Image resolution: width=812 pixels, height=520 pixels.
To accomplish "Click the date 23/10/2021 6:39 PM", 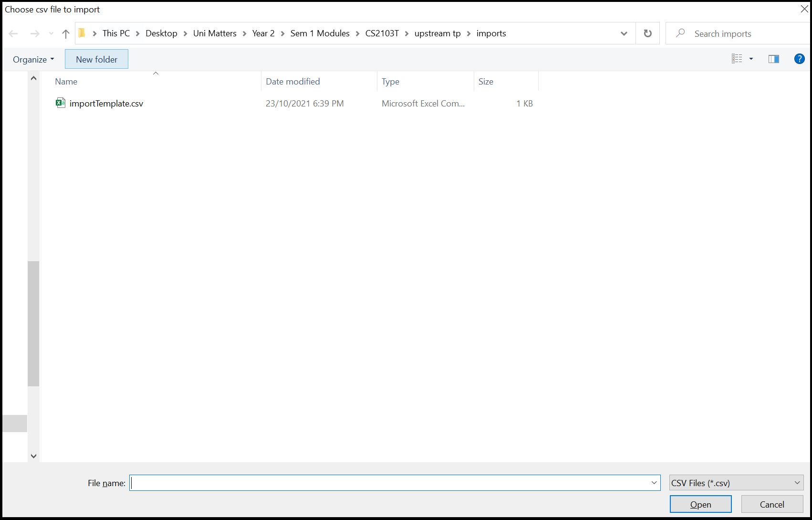I will tap(304, 103).
